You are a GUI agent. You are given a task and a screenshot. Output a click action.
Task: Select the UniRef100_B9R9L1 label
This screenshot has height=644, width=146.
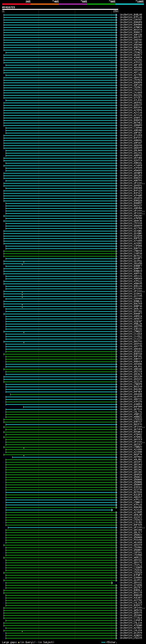(131, 590)
